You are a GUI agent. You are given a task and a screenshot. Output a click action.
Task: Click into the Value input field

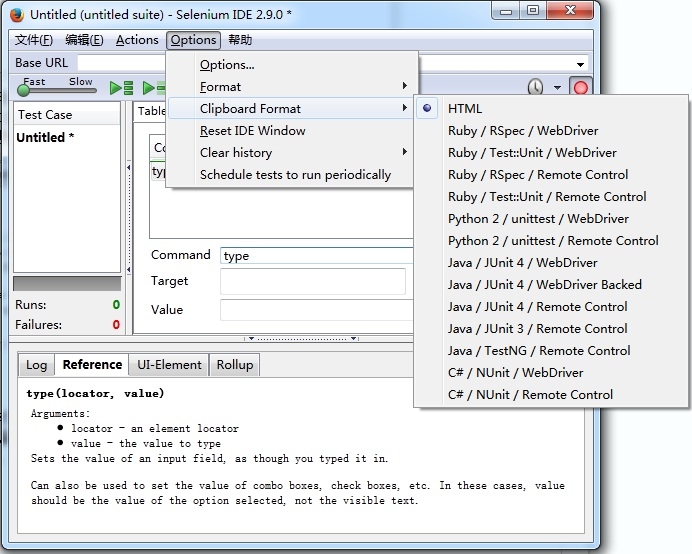(x=317, y=310)
